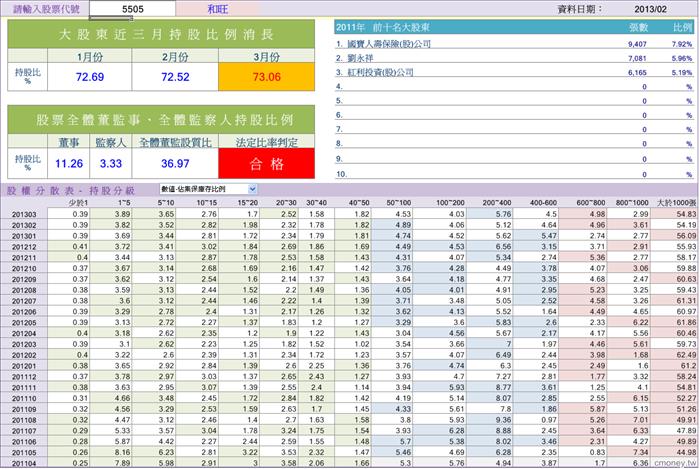Select row label 201301
The image size is (700, 469).
click(24, 236)
